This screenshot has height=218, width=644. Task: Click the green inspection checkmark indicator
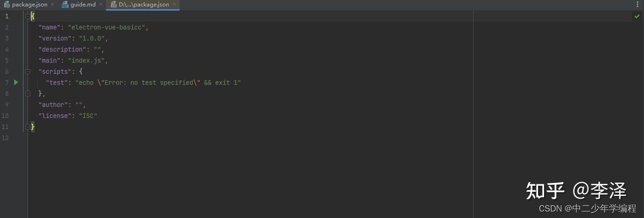click(637, 17)
